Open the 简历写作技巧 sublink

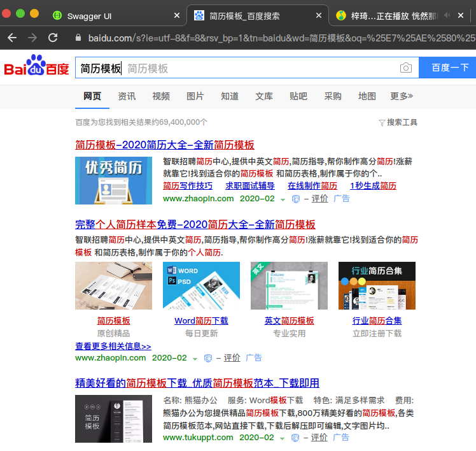[188, 186]
